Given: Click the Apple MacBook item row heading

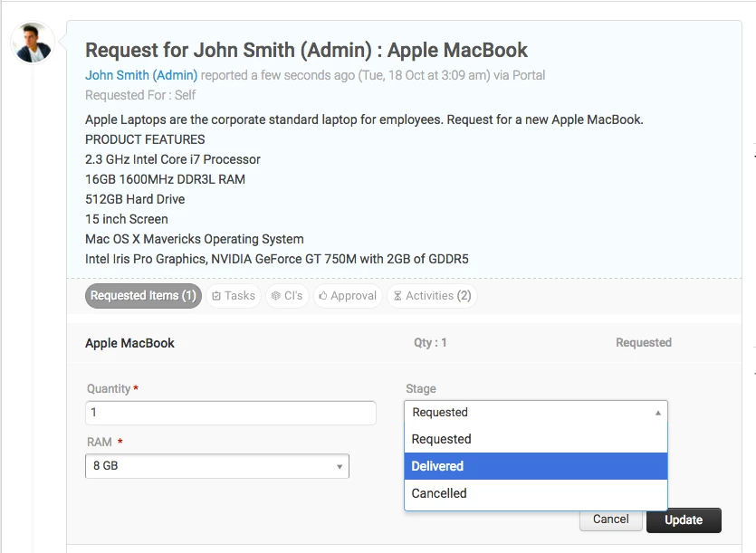Looking at the screenshot, I should pos(129,343).
